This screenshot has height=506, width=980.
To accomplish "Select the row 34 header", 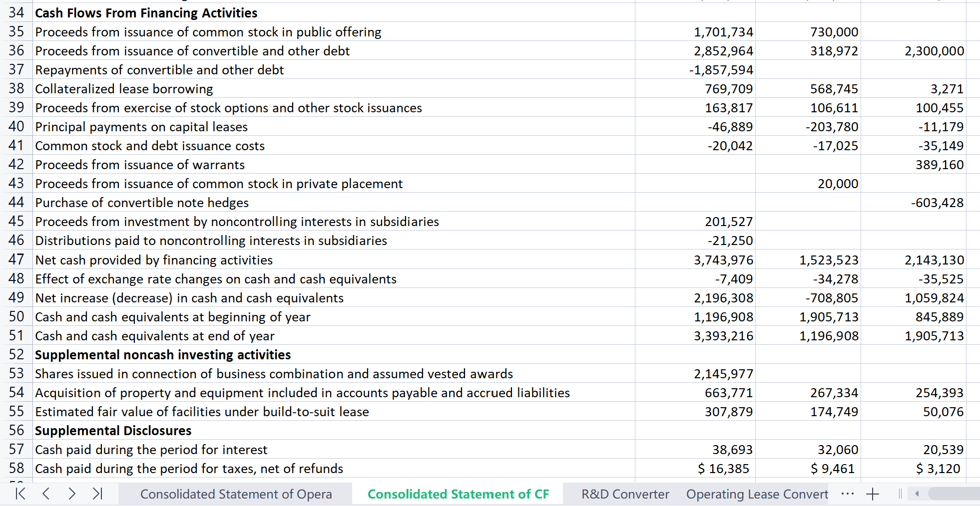I will (16, 12).
